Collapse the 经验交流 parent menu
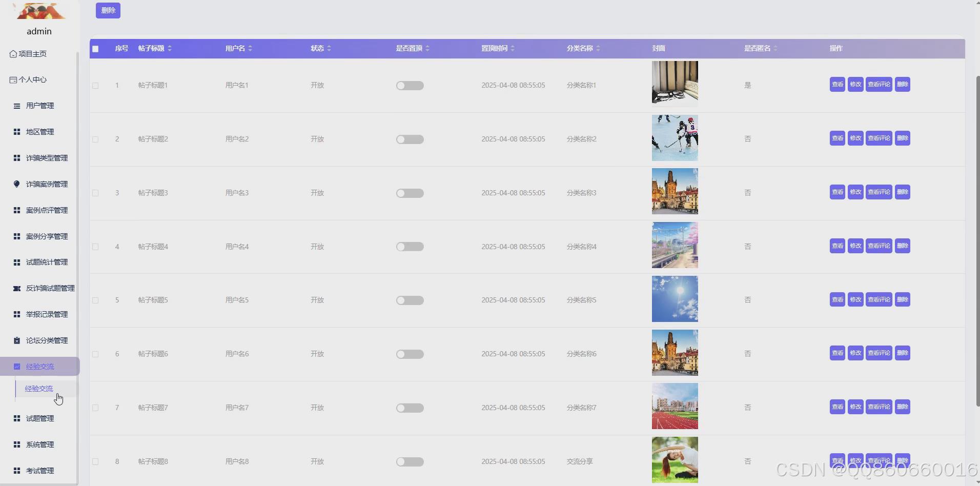 click(39, 367)
